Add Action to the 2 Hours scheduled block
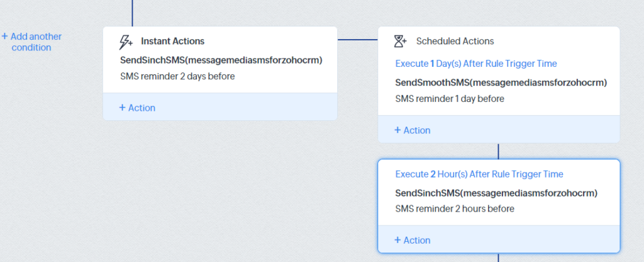This screenshot has height=262, width=644. [413, 240]
